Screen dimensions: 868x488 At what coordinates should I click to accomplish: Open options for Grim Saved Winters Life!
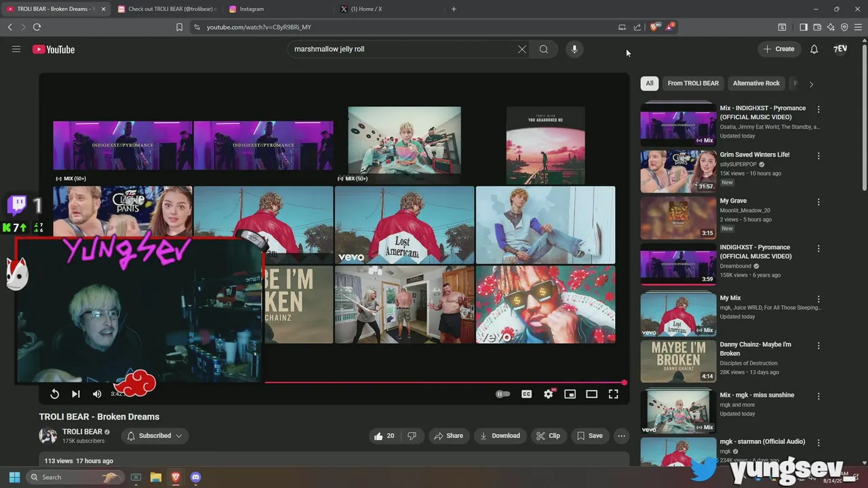(818, 156)
